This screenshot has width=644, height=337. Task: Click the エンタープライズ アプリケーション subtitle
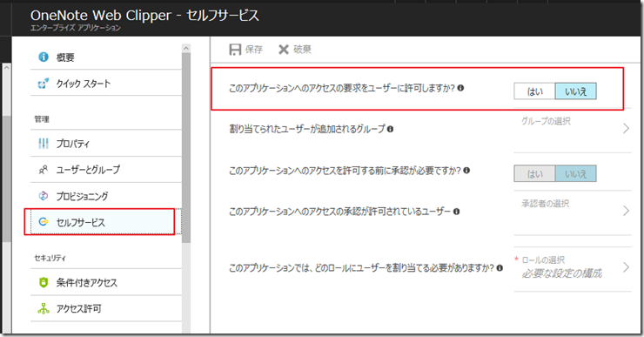[x=76, y=28]
